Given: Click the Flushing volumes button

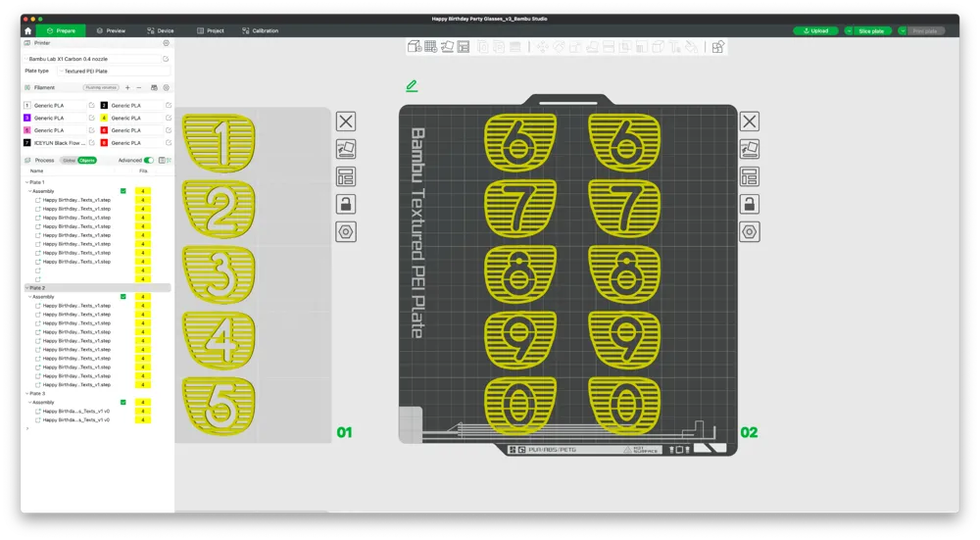Looking at the screenshot, I should tap(101, 87).
